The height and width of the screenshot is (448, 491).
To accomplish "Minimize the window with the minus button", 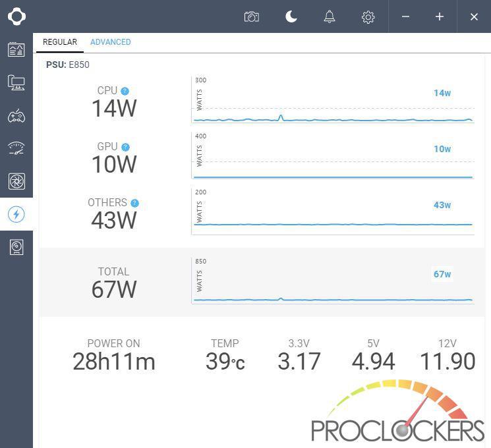I will click(405, 16).
